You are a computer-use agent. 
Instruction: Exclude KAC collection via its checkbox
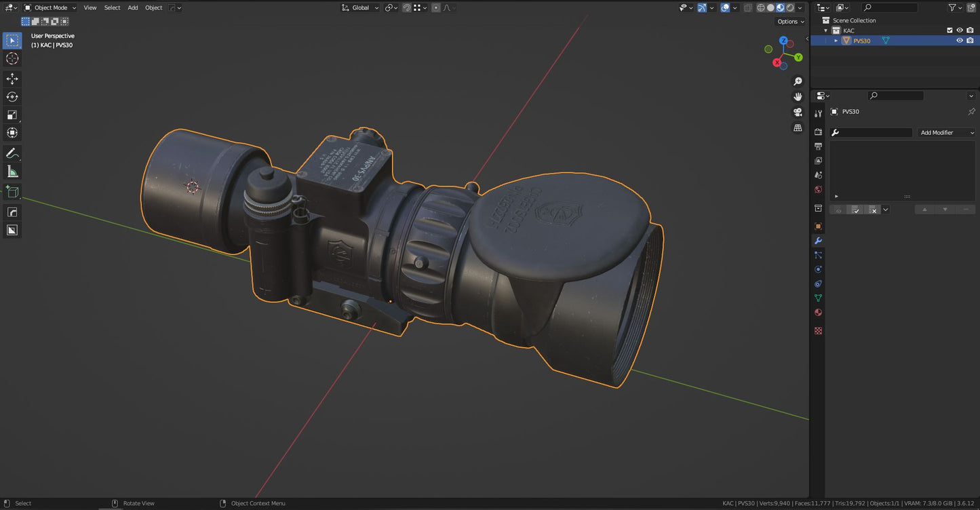point(949,30)
